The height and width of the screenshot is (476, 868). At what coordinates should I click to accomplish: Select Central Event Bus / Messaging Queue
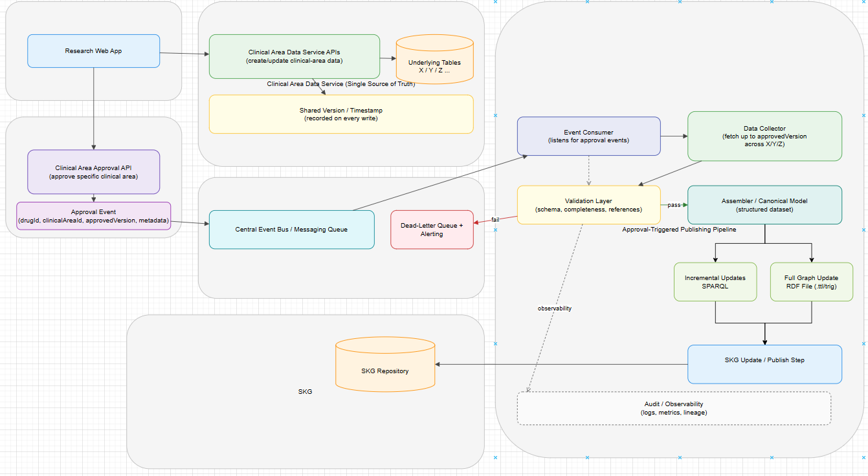click(x=291, y=230)
